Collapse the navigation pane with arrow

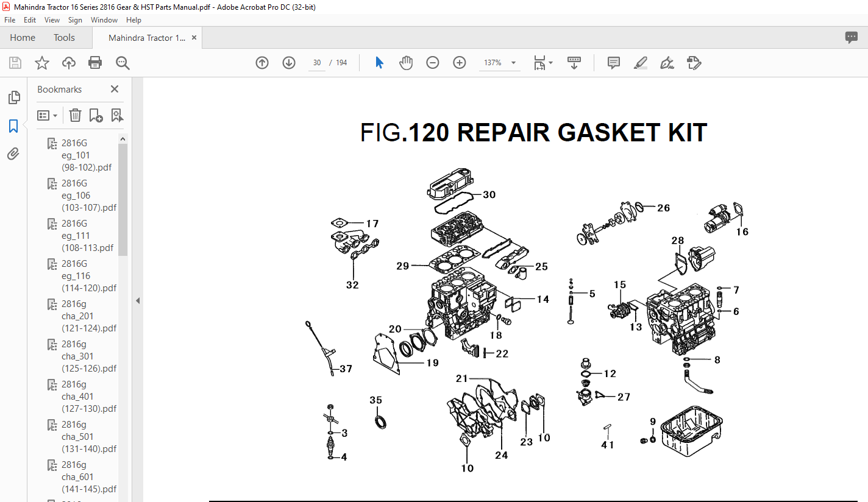[x=138, y=300]
